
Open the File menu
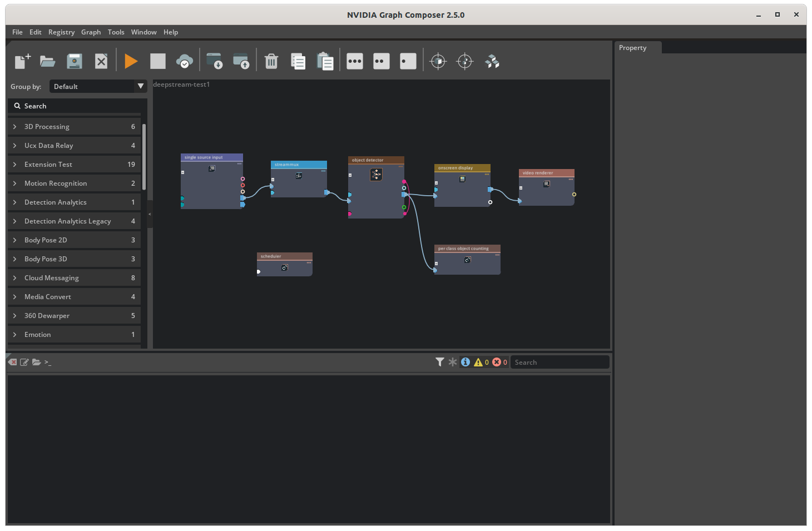tap(17, 32)
